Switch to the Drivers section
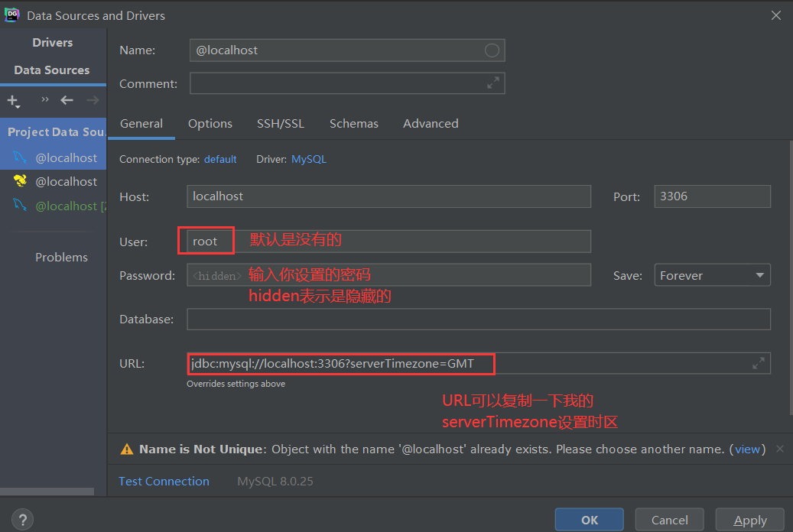793x532 pixels. click(x=53, y=42)
